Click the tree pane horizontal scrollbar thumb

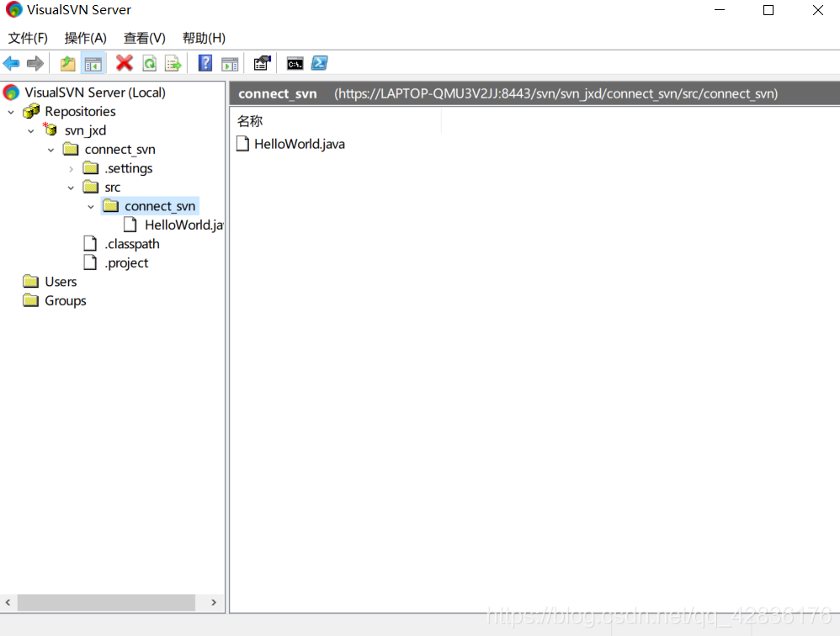click(x=106, y=602)
